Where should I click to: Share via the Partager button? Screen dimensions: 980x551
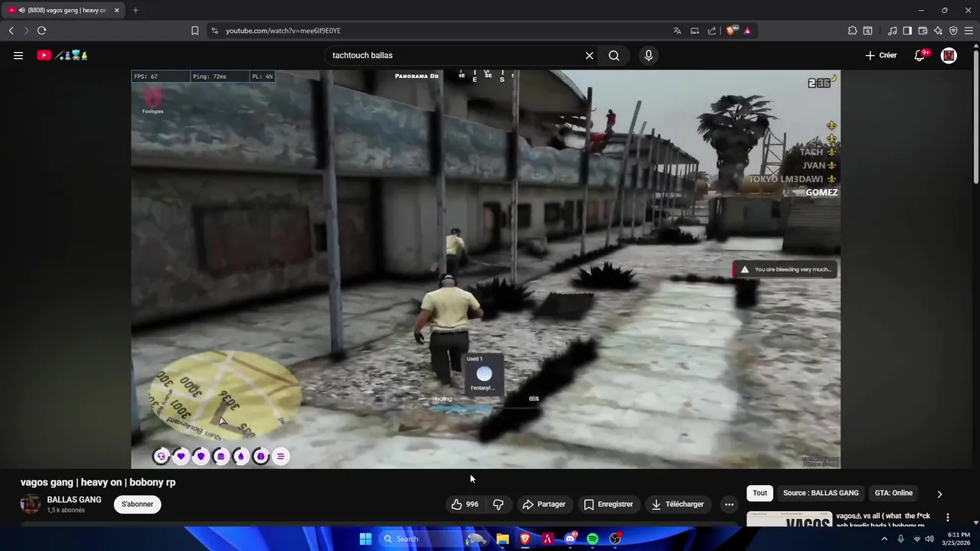tap(544, 504)
